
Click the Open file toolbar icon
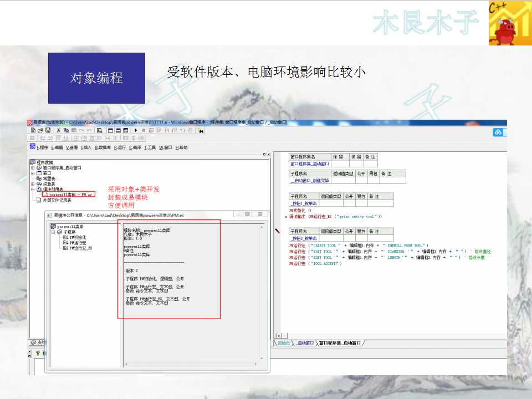coord(40,130)
